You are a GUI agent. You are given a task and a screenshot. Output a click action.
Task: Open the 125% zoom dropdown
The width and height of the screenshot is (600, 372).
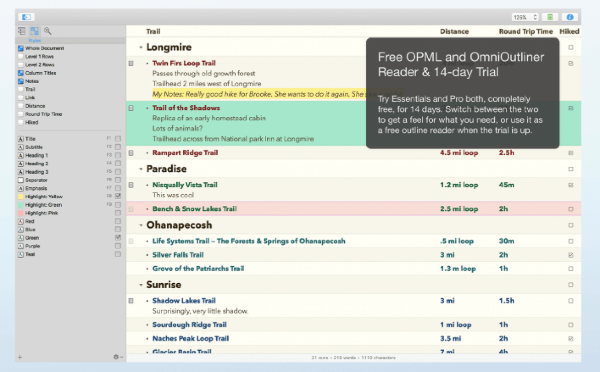[525, 17]
